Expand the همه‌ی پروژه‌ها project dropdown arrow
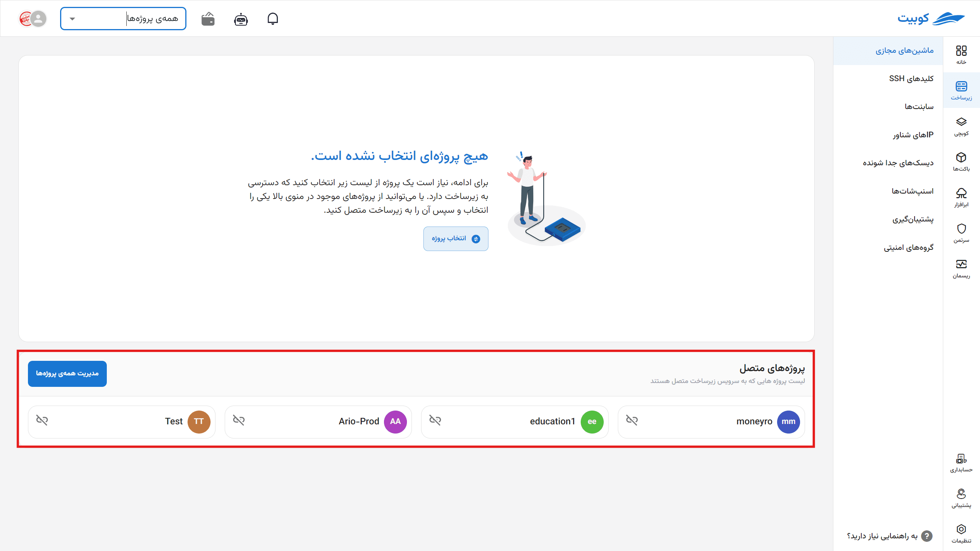980x551 pixels. (72, 19)
